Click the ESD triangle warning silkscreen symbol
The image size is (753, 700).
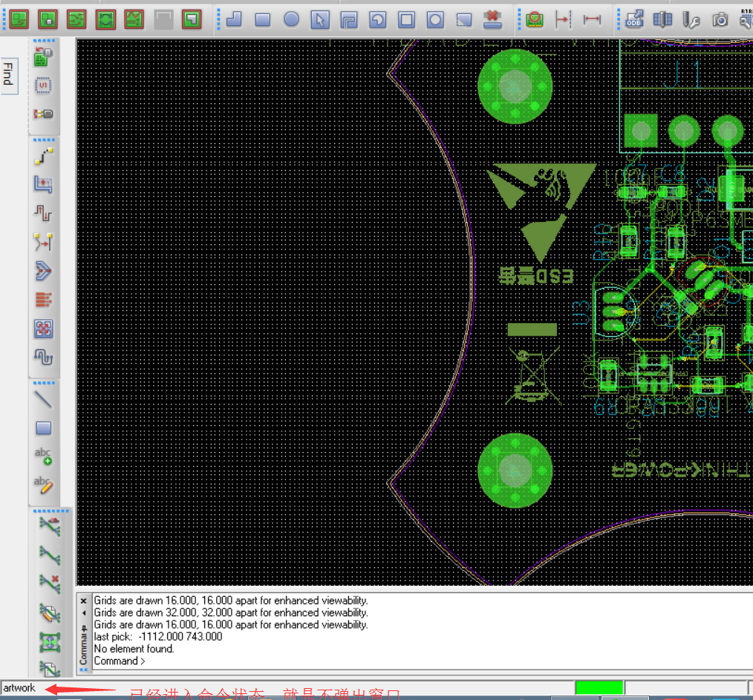click(541, 212)
